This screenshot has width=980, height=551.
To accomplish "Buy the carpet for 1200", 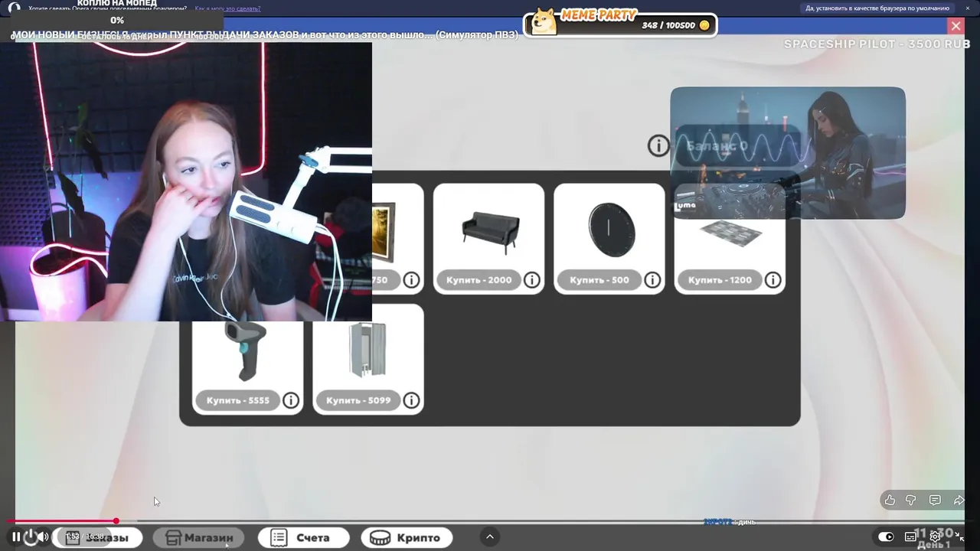I will (x=720, y=280).
